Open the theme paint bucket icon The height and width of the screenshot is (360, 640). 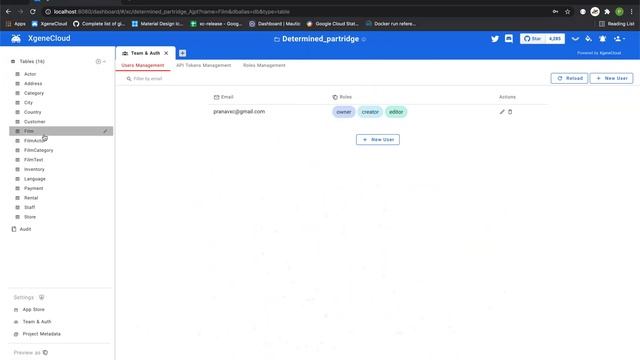coord(588,39)
